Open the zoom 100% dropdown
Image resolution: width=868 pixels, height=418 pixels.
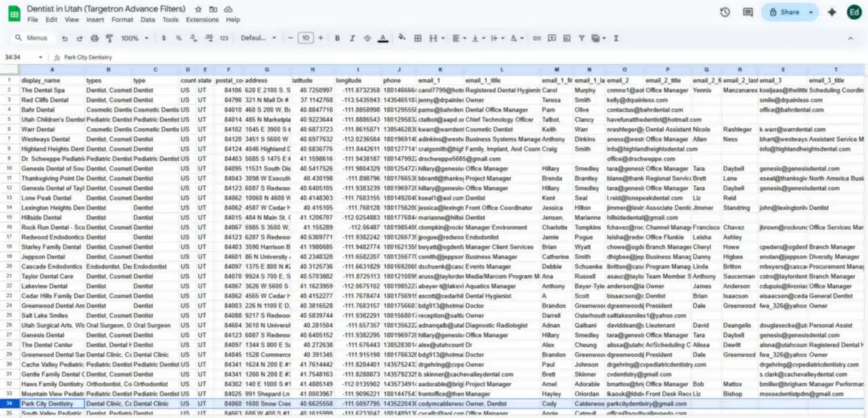[x=134, y=38]
